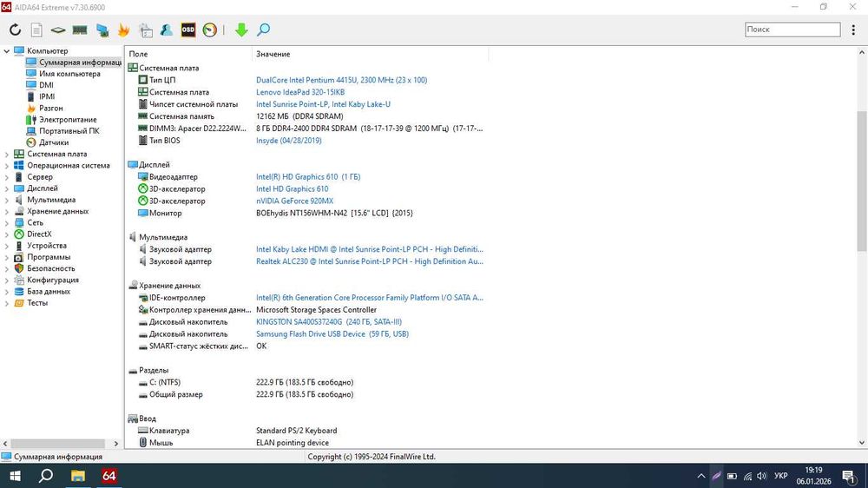Click the green download arrow icon
This screenshot has width=868, height=488.
point(241,30)
